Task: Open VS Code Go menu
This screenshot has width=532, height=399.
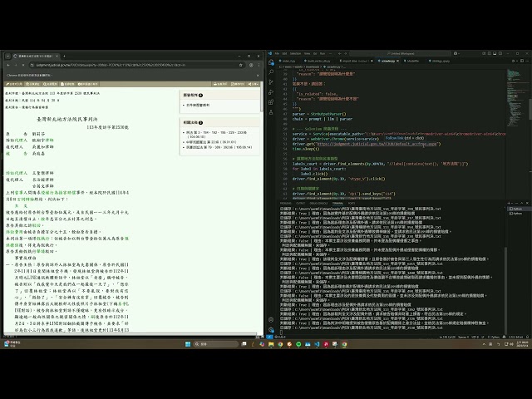Action: coord(315,53)
